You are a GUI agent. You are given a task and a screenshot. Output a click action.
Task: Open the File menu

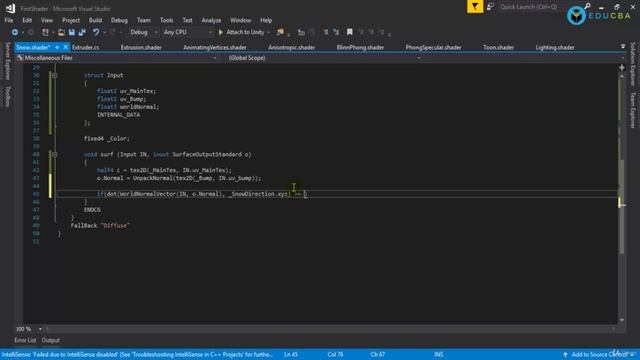(9, 20)
